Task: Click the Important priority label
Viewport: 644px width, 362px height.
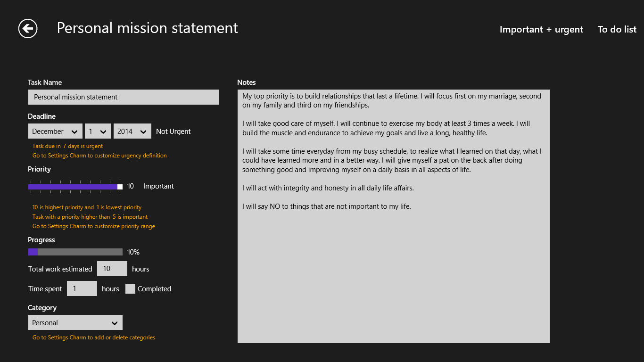Action: (x=158, y=186)
